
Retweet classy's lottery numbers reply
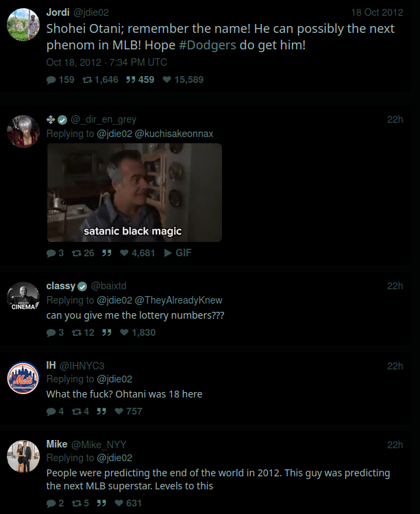point(77,332)
